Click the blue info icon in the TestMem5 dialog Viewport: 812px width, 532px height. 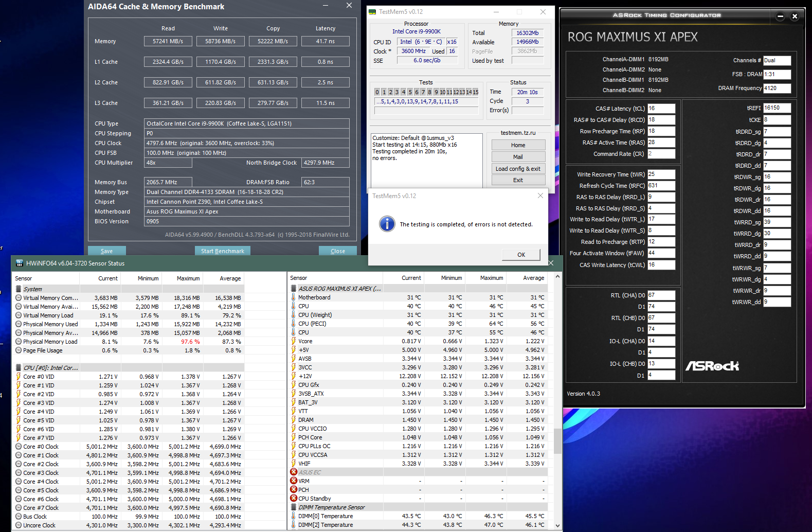point(387,224)
